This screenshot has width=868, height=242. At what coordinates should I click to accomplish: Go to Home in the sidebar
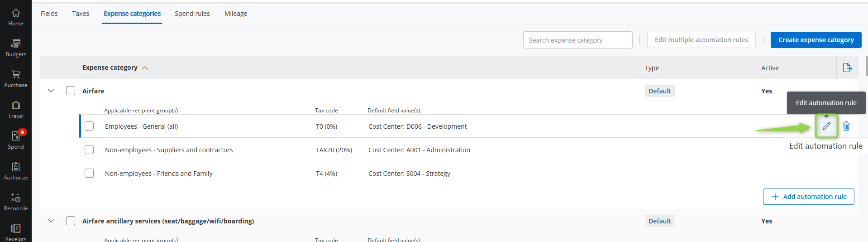click(x=16, y=17)
